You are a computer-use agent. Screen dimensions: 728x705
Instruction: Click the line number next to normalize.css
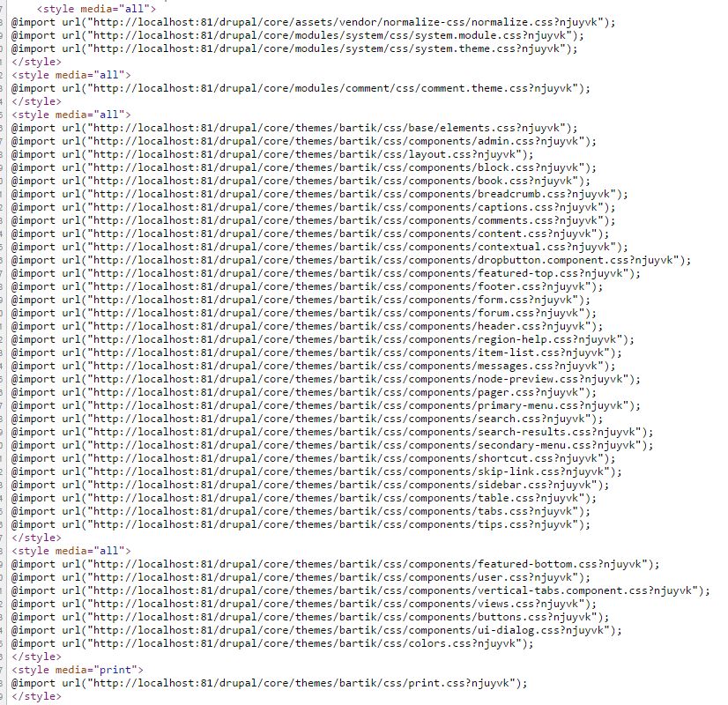tap(4, 22)
